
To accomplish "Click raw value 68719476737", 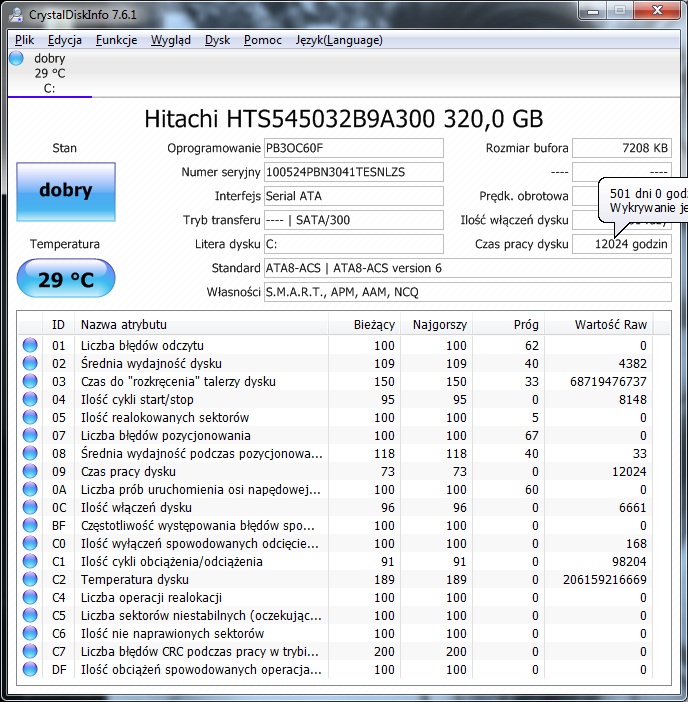I will (x=608, y=381).
